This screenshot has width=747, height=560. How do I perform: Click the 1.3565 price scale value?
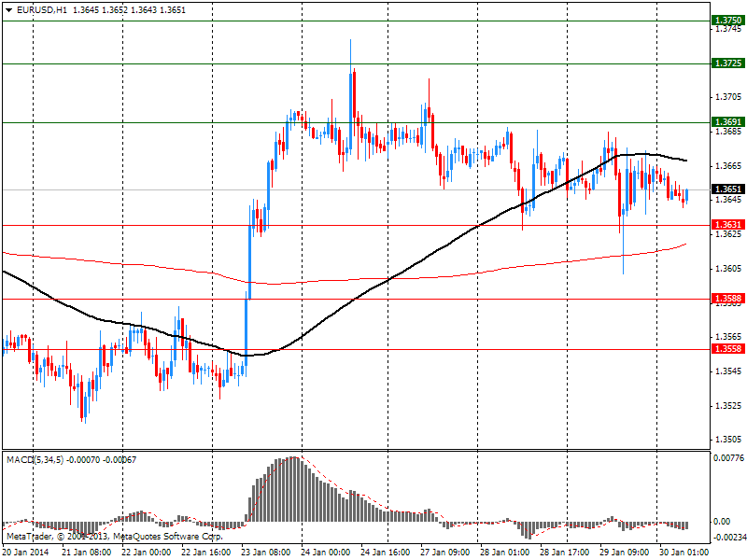[728, 337]
